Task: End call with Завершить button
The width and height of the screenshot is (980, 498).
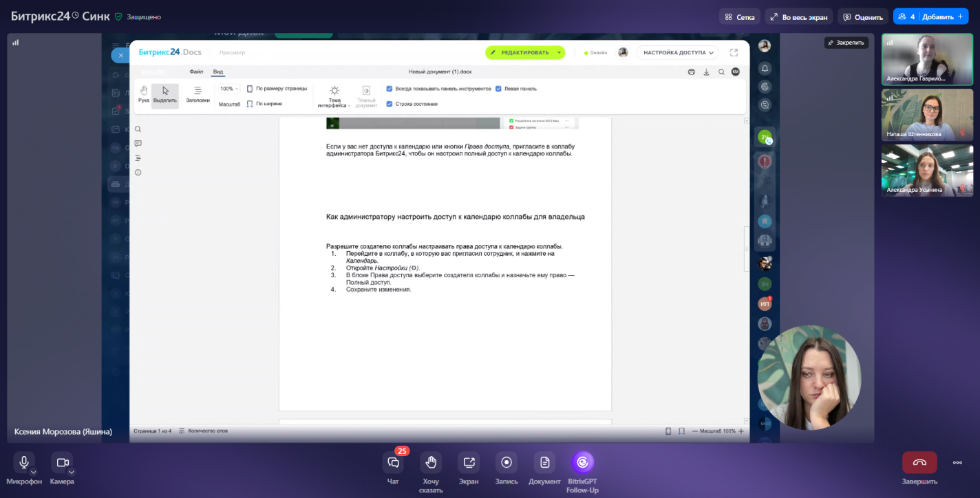Action: 919,463
